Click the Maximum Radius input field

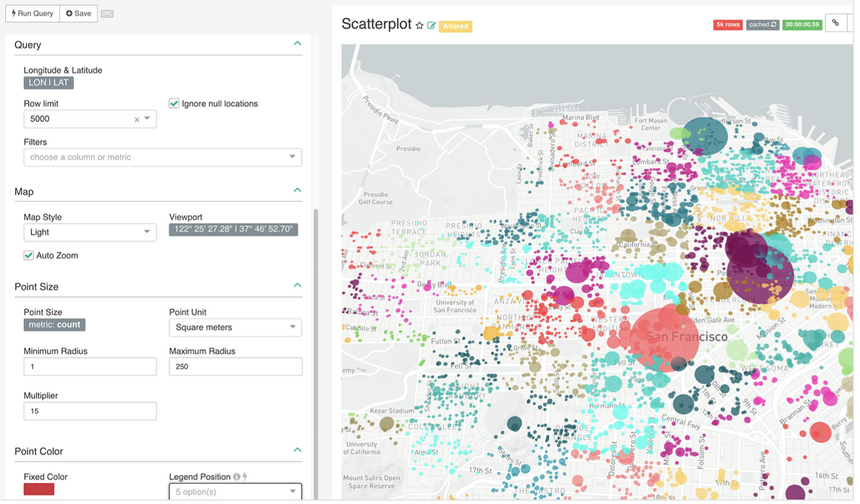[x=235, y=367]
